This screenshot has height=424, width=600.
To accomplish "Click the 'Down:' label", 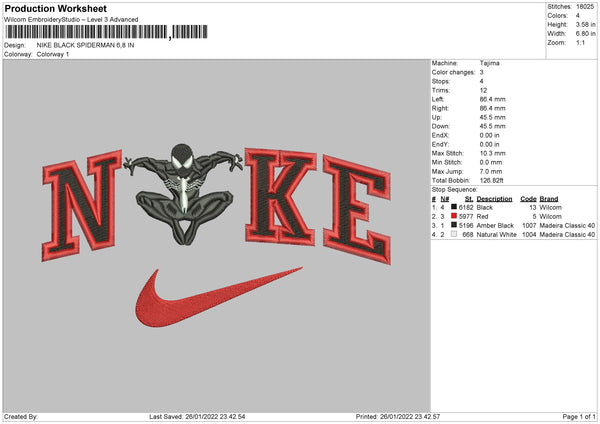I will click(x=441, y=126).
